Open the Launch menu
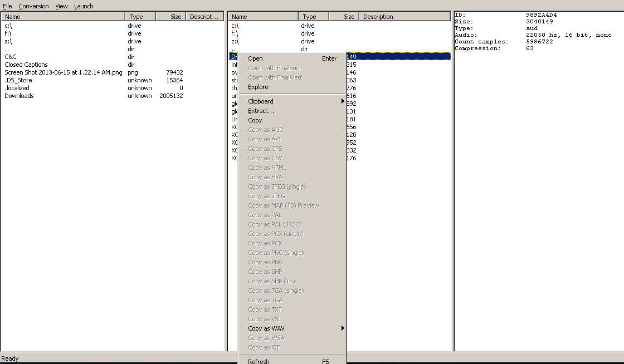This screenshot has width=624, height=364. tap(84, 6)
